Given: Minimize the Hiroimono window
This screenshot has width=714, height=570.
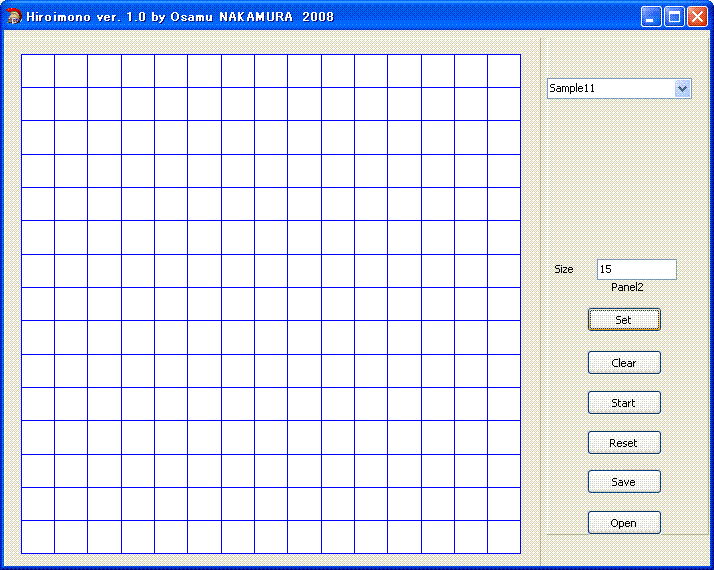Looking at the screenshot, I should 651,17.
